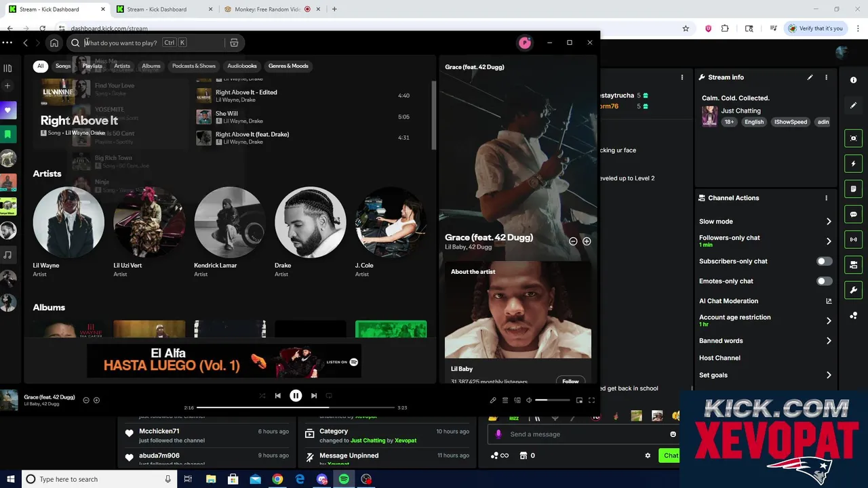Open Kick sidebar broadcast signal icon

(x=853, y=239)
